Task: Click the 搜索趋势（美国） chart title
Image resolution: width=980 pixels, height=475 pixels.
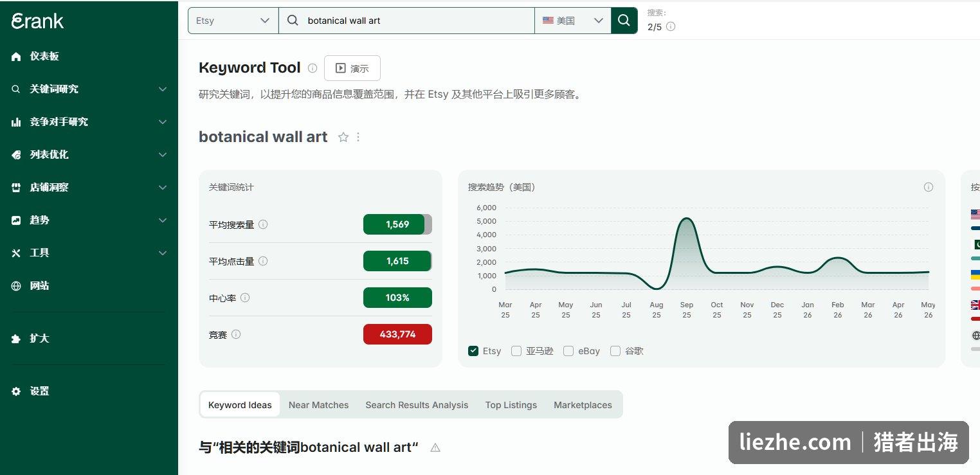Action: tap(502, 187)
